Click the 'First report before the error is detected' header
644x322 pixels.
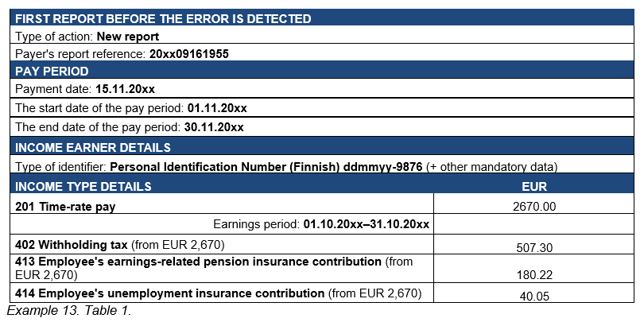(x=163, y=19)
